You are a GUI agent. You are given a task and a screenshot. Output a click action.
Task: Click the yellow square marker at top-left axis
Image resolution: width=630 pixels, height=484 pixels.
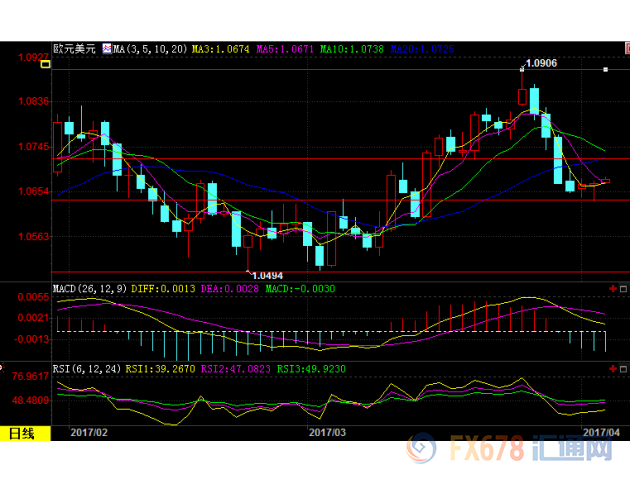(x=45, y=64)
